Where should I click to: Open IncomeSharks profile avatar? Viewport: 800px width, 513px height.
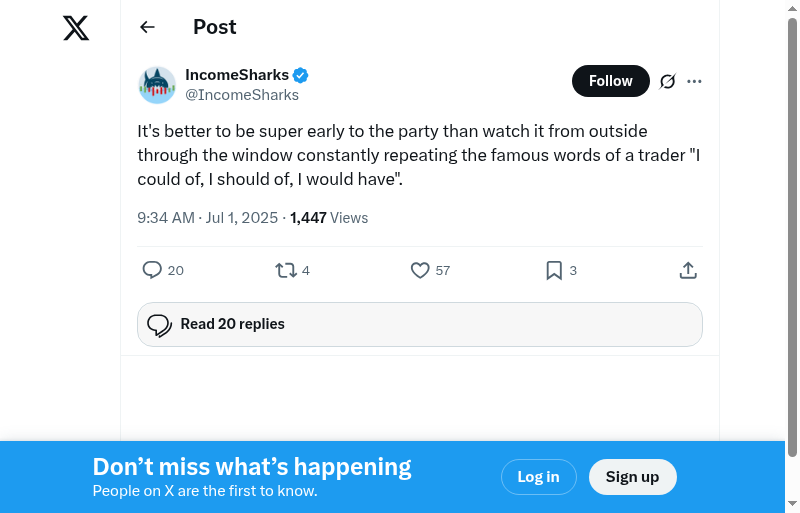pos(157,85)
